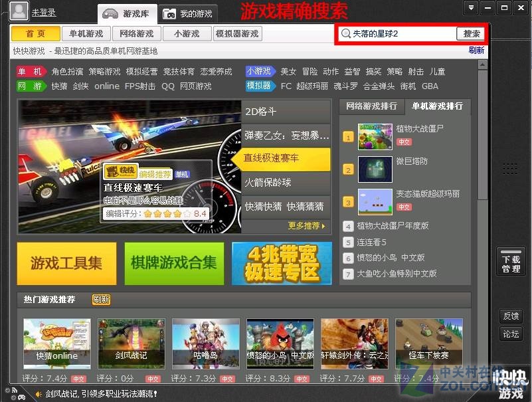The image size is (532, 402).
Task: Click the racing game featured banner image
Action: (x=130, y=166)
